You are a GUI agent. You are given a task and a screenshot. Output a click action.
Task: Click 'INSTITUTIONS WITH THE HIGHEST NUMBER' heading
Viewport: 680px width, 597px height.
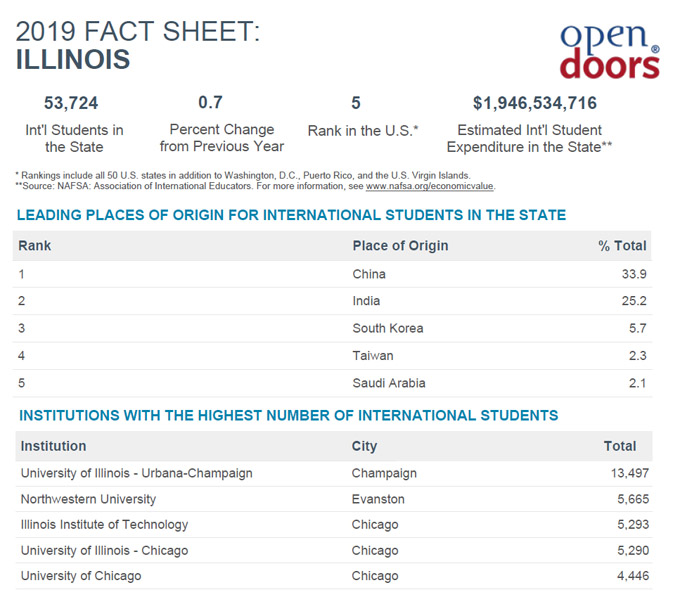289,415
